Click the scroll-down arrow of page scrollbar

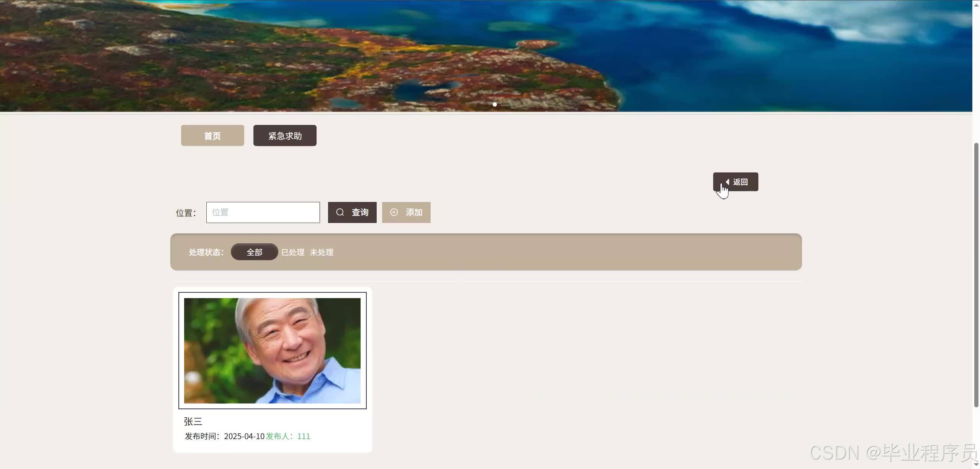976,465
